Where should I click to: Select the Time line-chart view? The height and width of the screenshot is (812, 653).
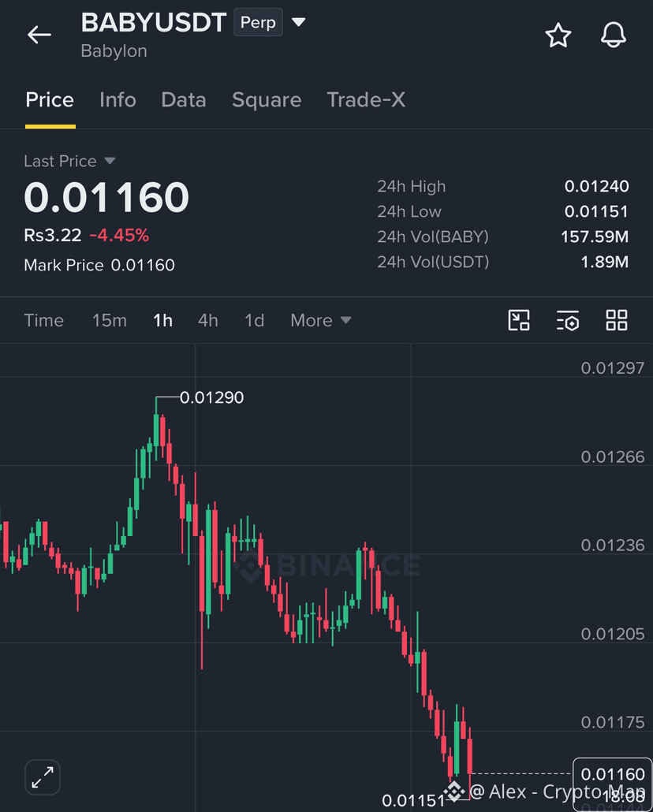(x=44, y=321)
